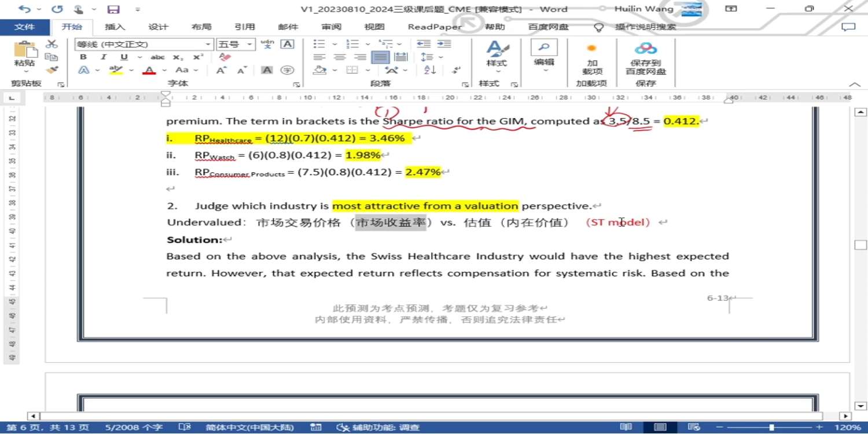Expand the numbered list dropdown arrow
The width and height of the screenshot is (868, 434).
pos(367,44)
